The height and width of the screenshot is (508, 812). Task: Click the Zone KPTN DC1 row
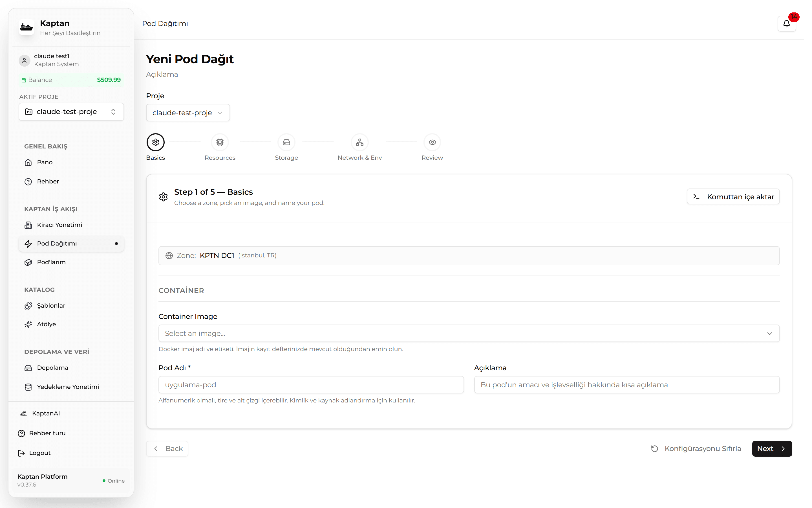pyautogui.click(x=469, y=256)
